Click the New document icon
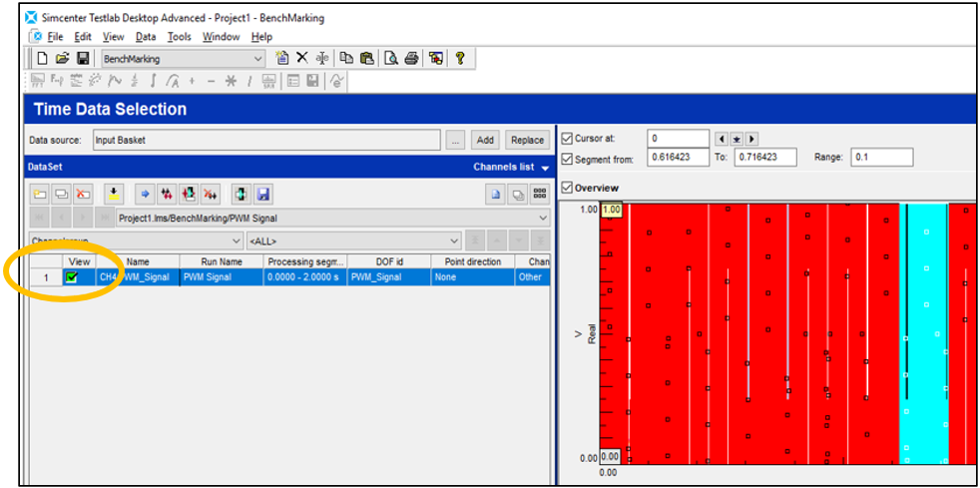Image resolution: width=980 pixels, height=488 pixels. point(43,59)
